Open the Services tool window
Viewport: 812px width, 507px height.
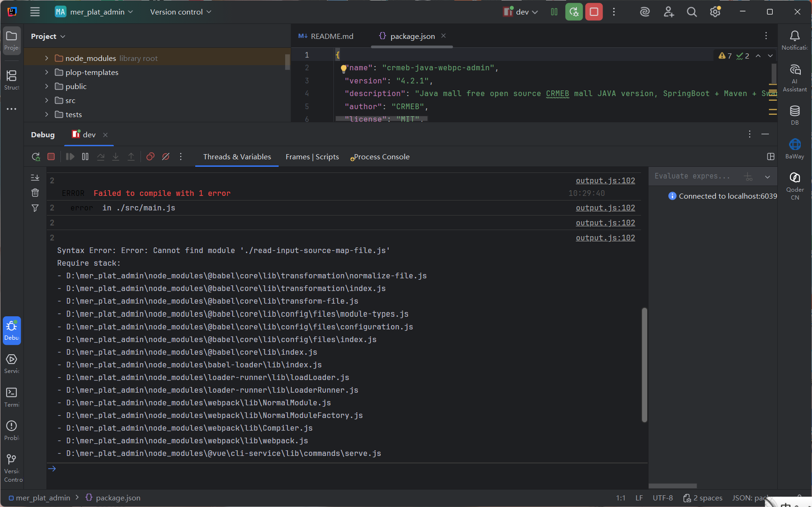(12, 364)
